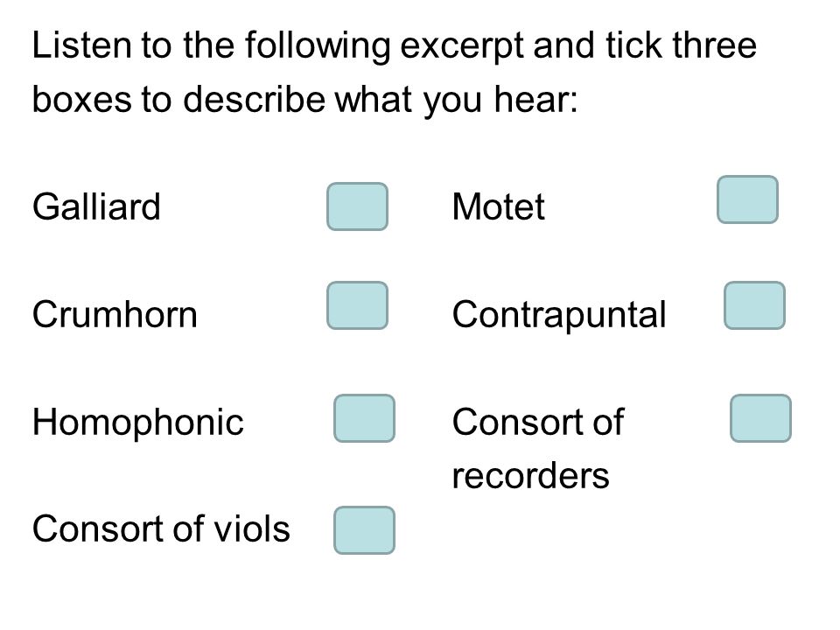840x630 pixels.
Task: Click the Galliard label text
Action: tap(96, 206)
